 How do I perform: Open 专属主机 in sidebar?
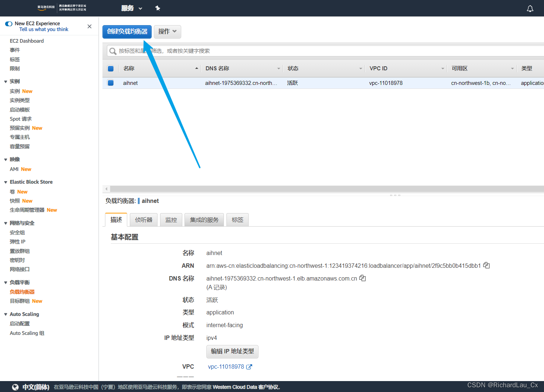point(20,137)
